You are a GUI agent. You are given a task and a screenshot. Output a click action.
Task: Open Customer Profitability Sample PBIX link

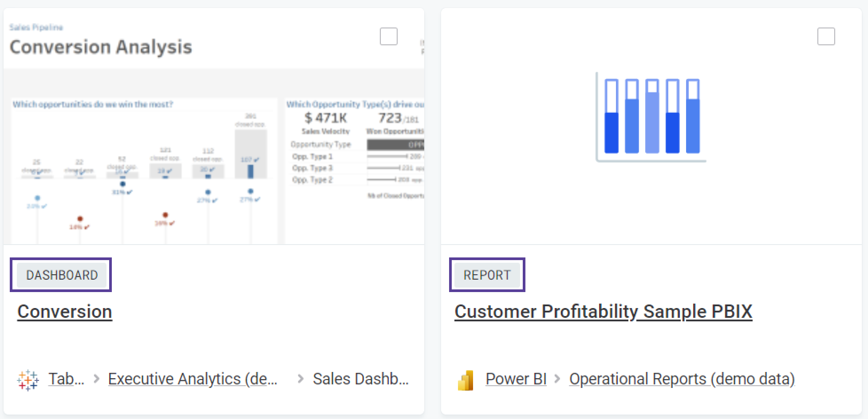click(x=603, y=312)
